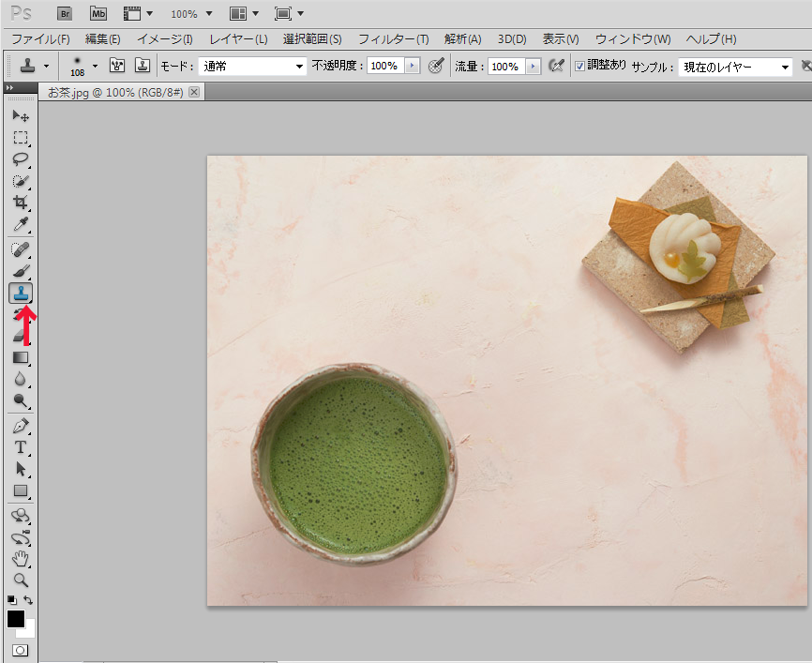Expand the collapsed toolbox with double arrows
Viewport: 812px width, 663px height.
(9, 88)
